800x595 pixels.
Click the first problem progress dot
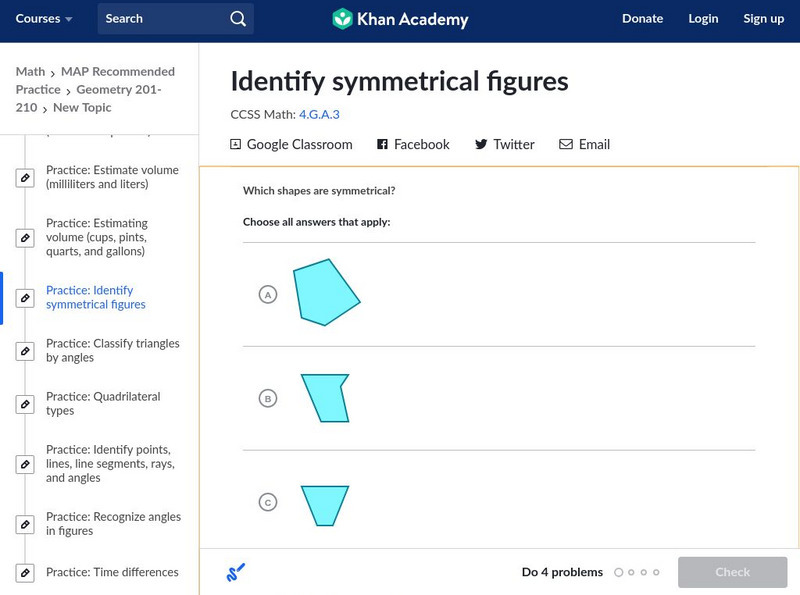pyautogui.click(x=619, y=573)
